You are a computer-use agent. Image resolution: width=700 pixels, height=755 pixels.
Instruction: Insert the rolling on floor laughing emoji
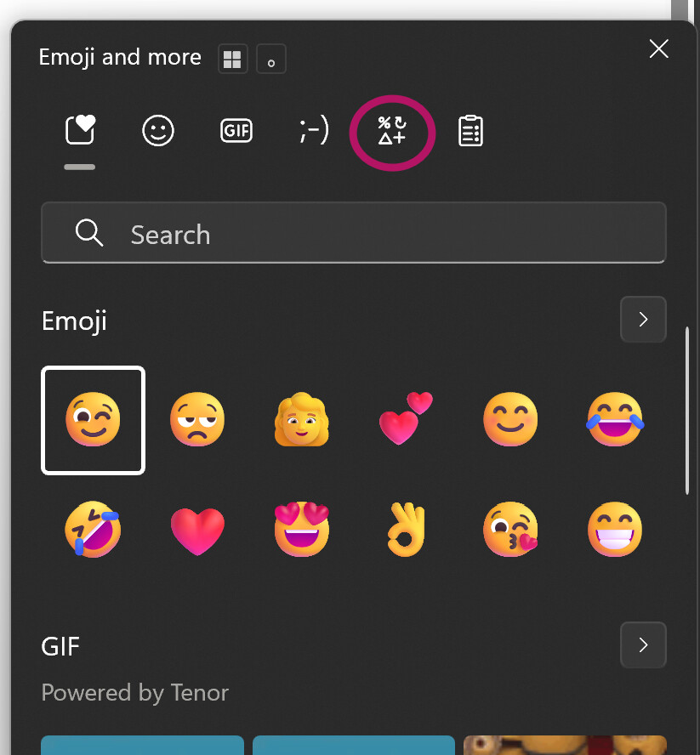click(93, 529)
